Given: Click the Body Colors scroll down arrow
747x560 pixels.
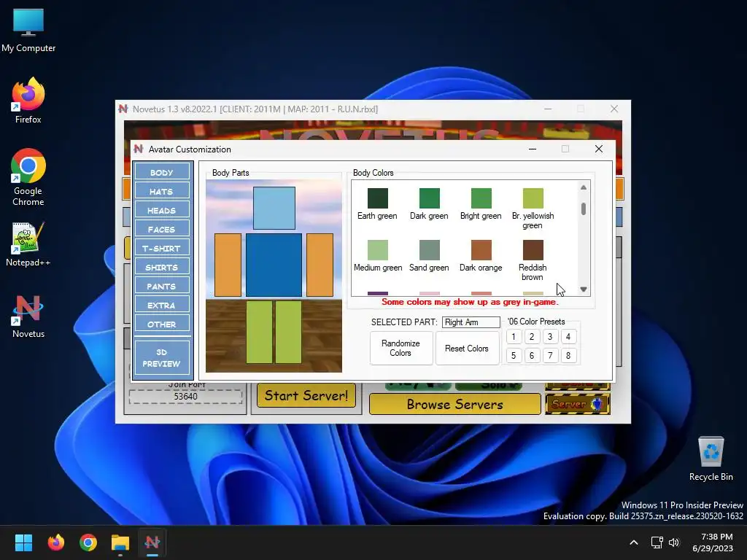Looking at the screenshot, I should pos(584,289).
